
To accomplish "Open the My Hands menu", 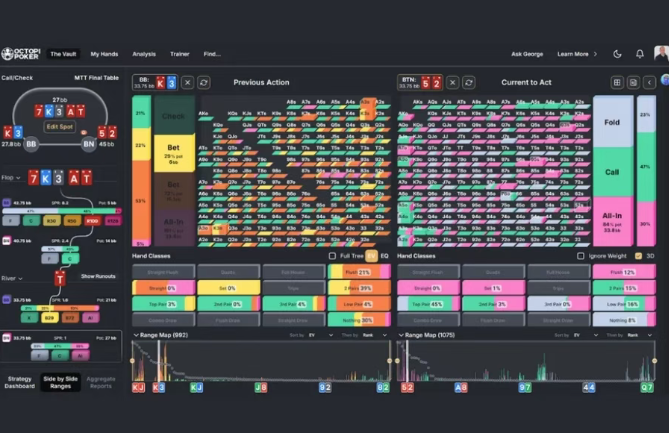I will (x=103, y=54).
